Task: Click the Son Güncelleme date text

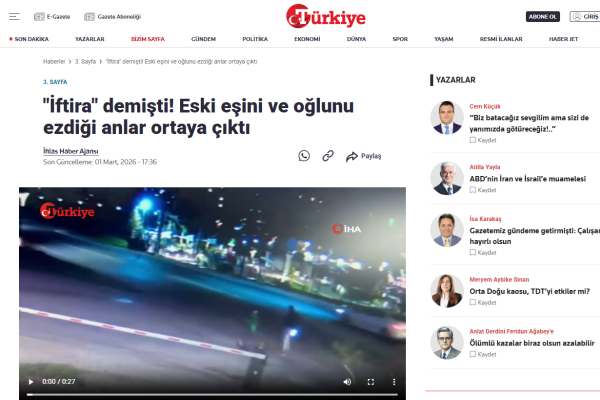Action: click(100, 162)
